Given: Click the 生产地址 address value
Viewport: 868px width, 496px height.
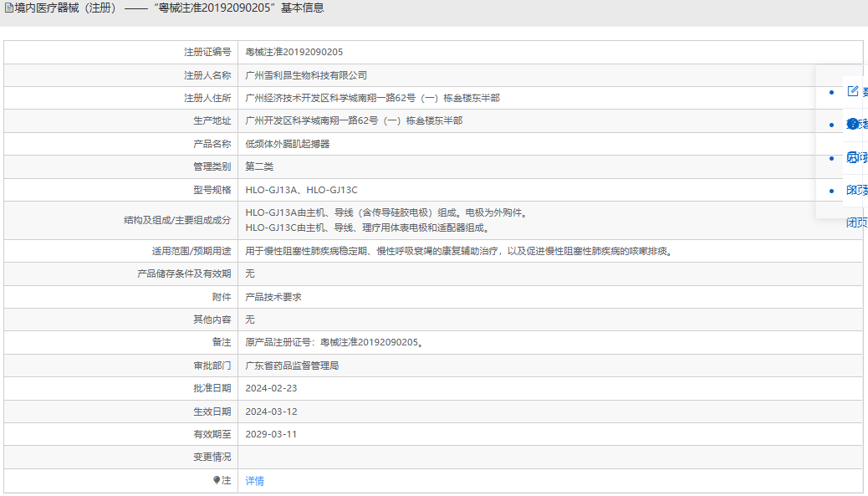Looking at the screenshot, I should coord(354,120).
